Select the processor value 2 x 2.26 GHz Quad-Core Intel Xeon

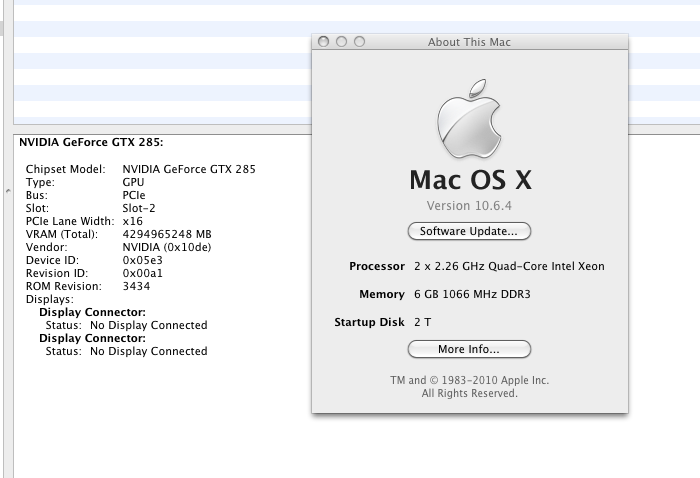click(509, 266)
